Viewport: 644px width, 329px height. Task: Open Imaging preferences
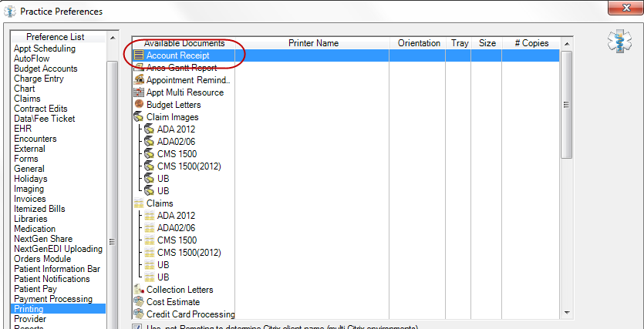pyautogui.click(x=29, y=189)
